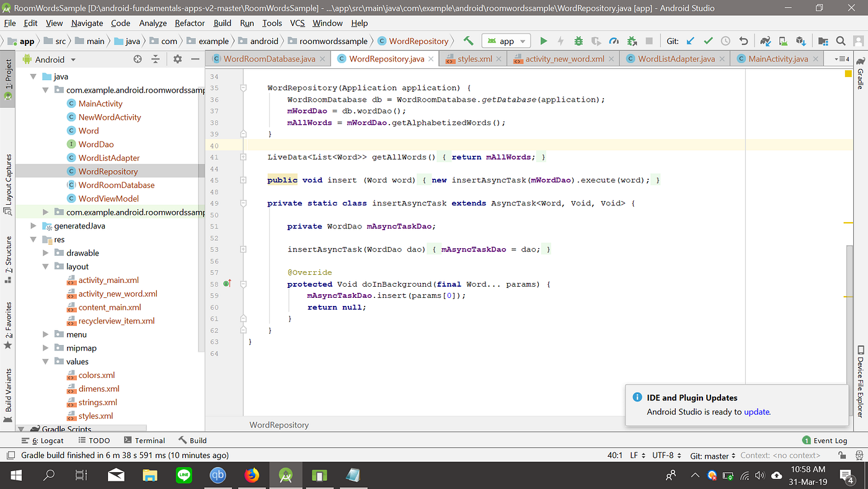Update project with Git blue arrow
868x489 pixels.
coord(691,41)
